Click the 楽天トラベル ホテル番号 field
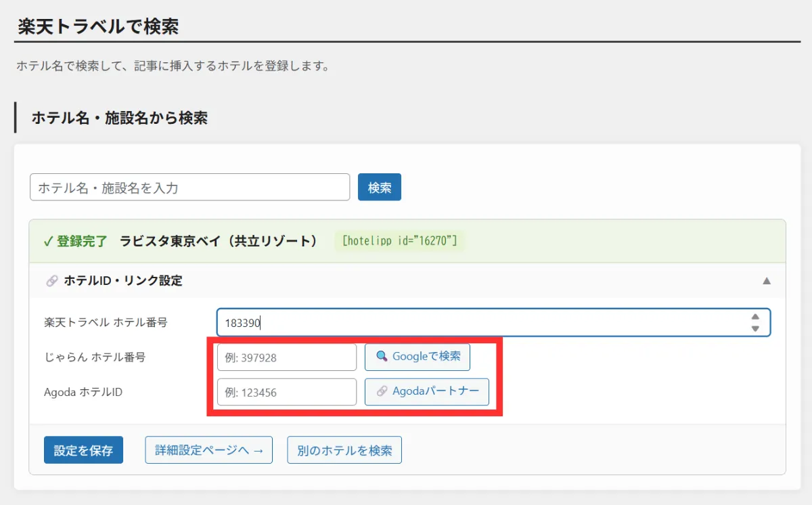Screen dimensions: 812x505 [493, 323]
